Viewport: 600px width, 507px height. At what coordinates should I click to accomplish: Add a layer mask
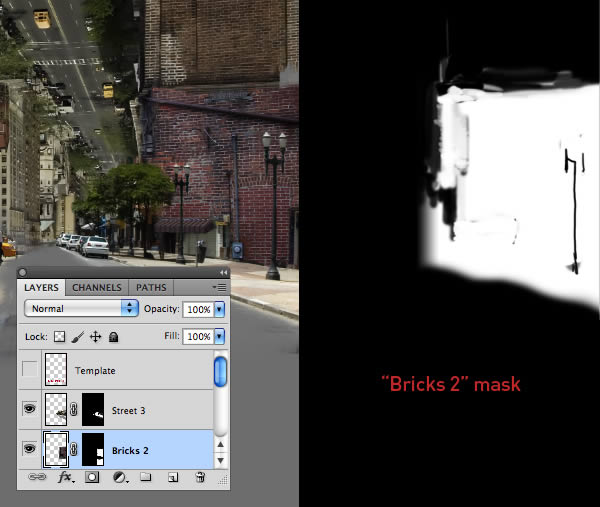tap(92, 477)
